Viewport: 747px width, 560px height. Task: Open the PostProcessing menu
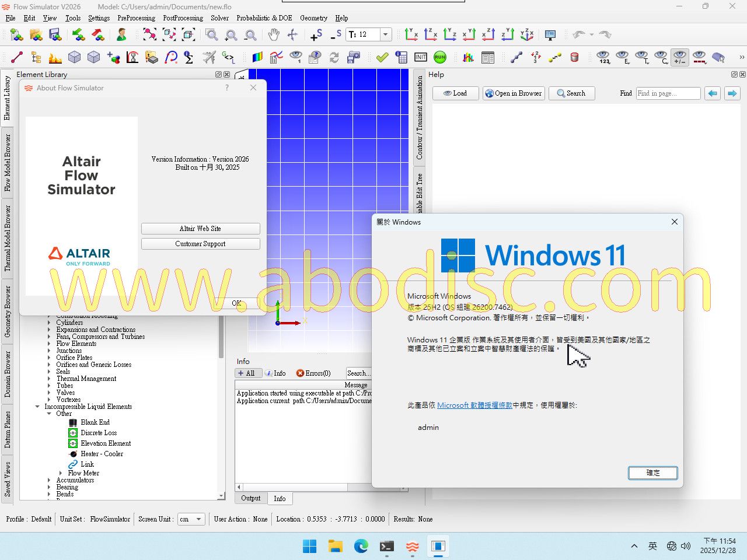click(183, 18)
